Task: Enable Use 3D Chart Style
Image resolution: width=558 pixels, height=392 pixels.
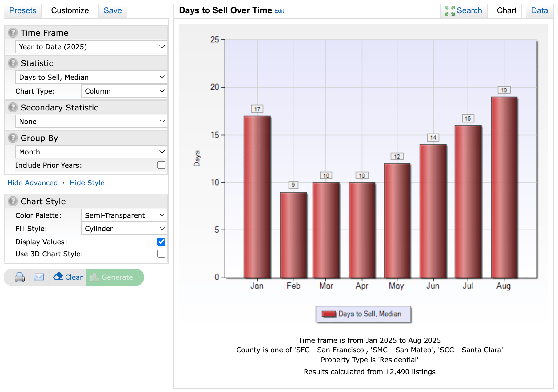Action: [x=161, y=254]
